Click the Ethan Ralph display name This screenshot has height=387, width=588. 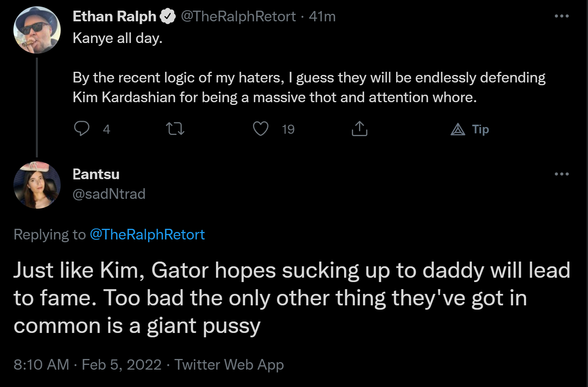point(115,17)
